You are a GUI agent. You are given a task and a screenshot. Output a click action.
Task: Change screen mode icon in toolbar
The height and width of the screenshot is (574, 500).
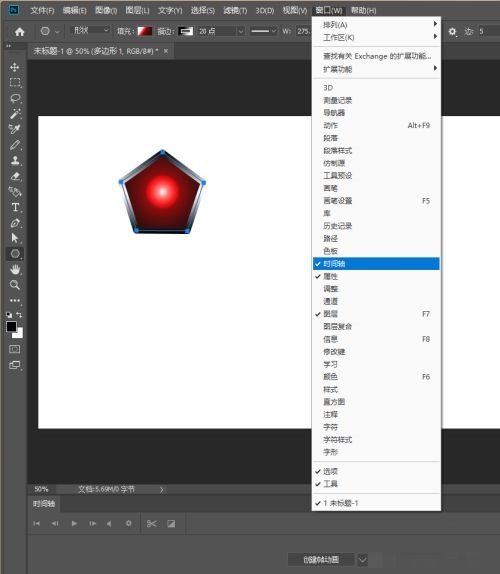click(15, 365)
